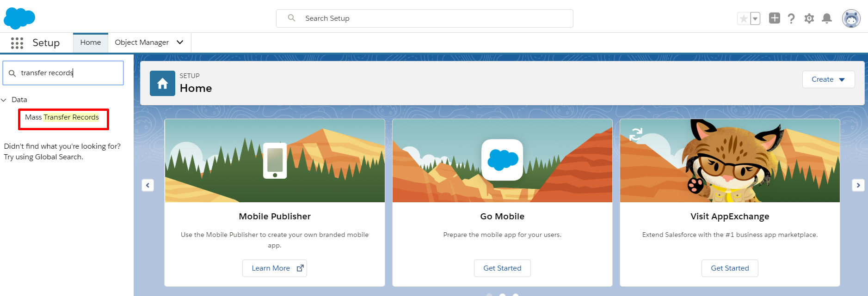Open the notifications bell
This screenshot has height=296, width=868.
coord(827,18)
